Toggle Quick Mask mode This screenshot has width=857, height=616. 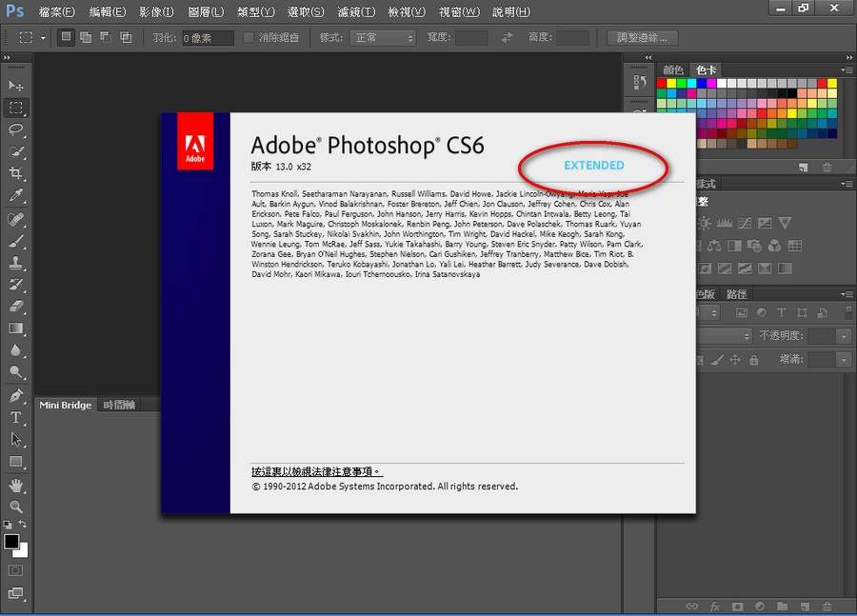tap(16, 570)
